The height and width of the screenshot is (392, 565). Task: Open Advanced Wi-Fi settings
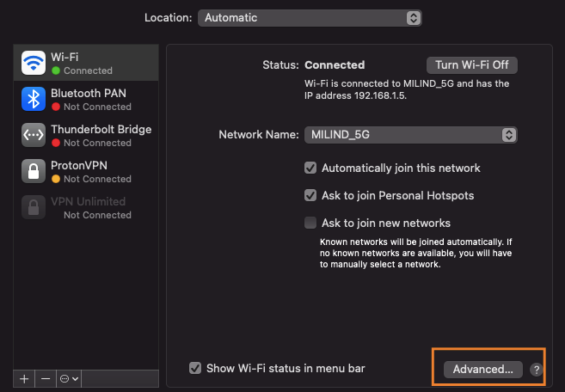click(x=482, y=369)
